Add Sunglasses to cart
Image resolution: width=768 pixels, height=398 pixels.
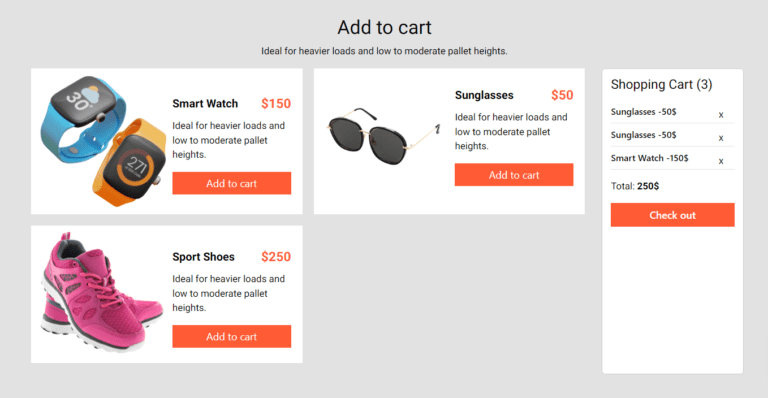pyautogui.click(x=514, y=175)
